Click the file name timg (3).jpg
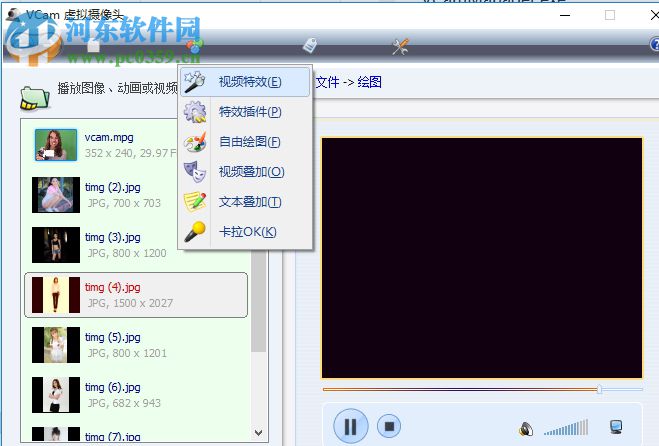The image size is (659, 446). [x=113, y=238]
